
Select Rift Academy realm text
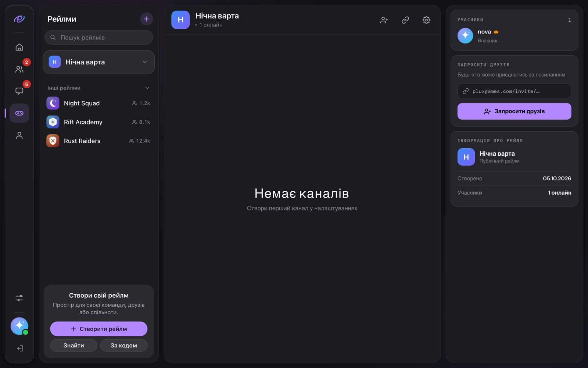83,122
